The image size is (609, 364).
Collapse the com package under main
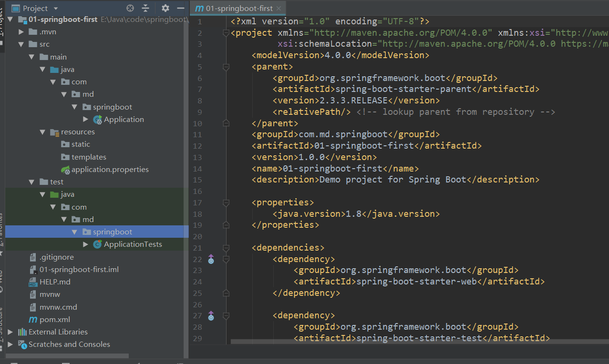(53, 82)
